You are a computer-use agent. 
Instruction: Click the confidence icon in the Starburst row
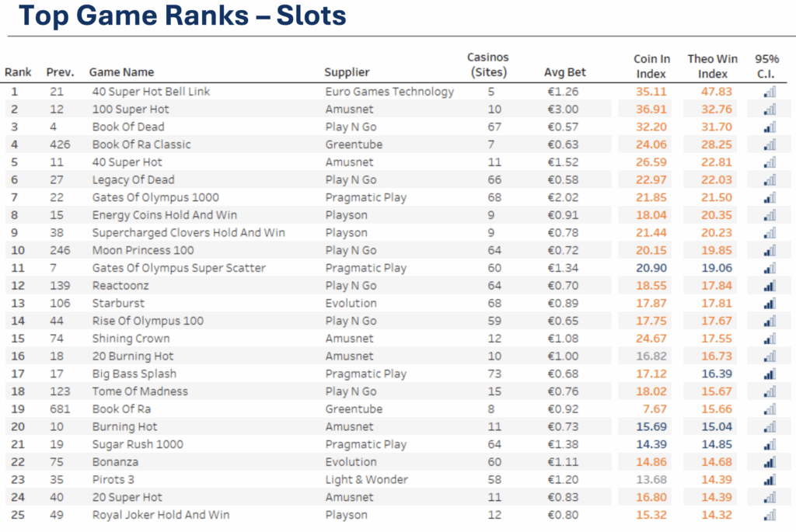click(770, 303)
